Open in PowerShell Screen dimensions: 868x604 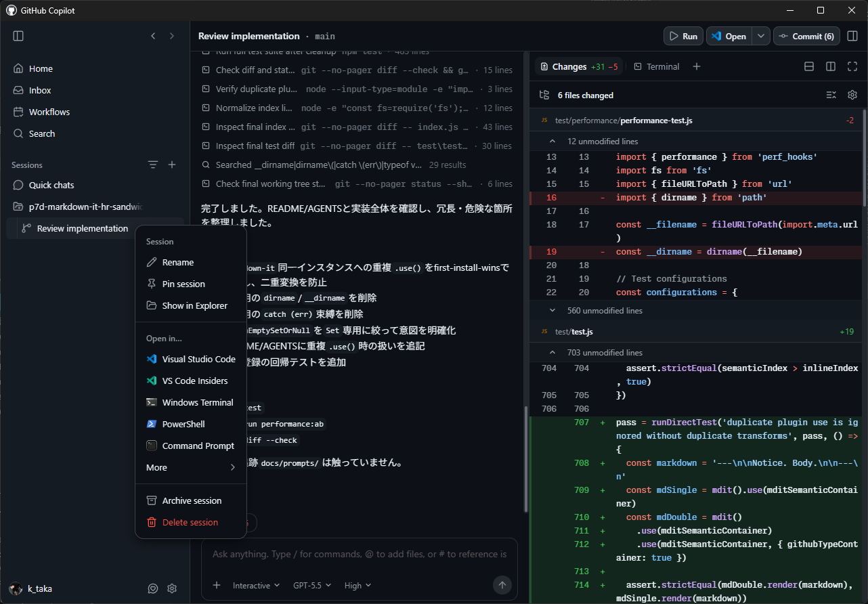click(191, 424)
